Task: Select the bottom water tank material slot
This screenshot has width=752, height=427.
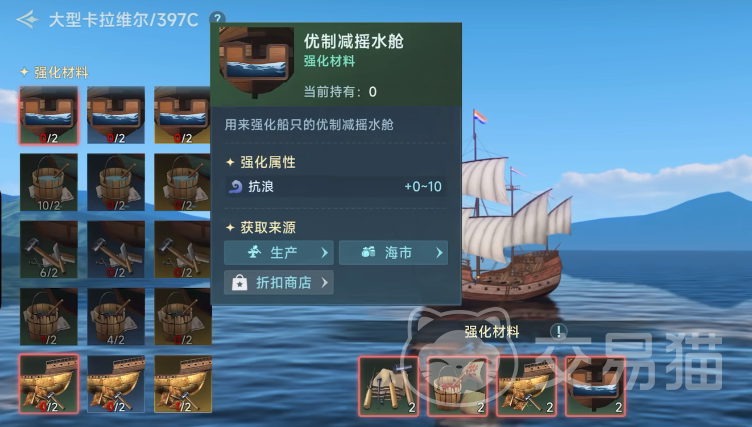Action: 595,386
